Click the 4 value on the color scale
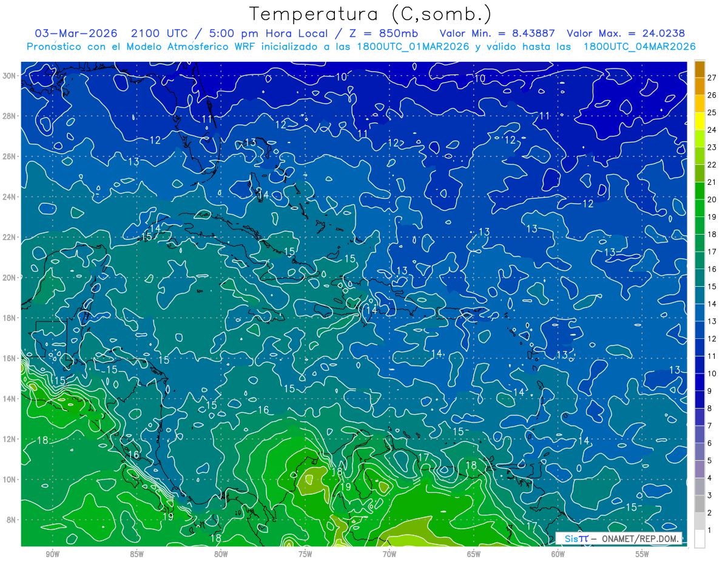Image resolution: width=728 pixels, height=562 pixels. 710,478
